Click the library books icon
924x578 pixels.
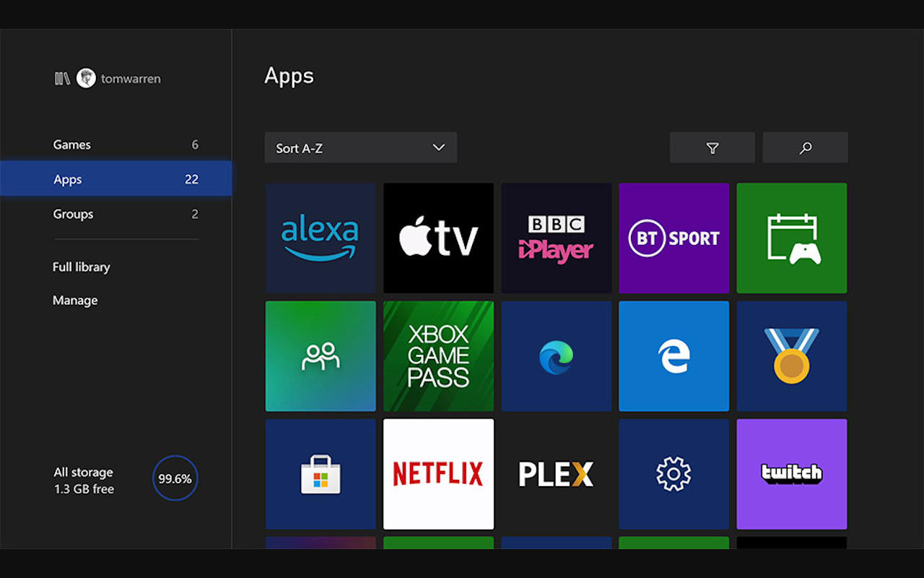pyautogui.click(x=62, y=78)
